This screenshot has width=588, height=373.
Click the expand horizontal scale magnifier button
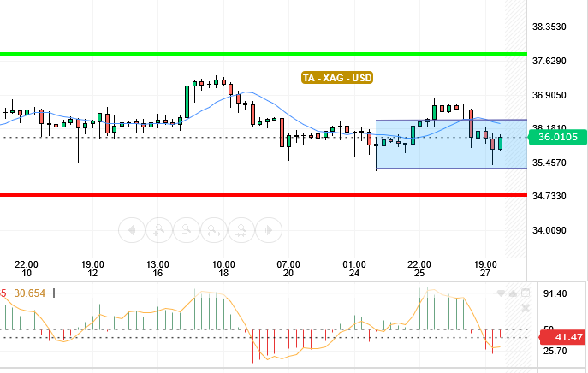click(x=214, y=230)
